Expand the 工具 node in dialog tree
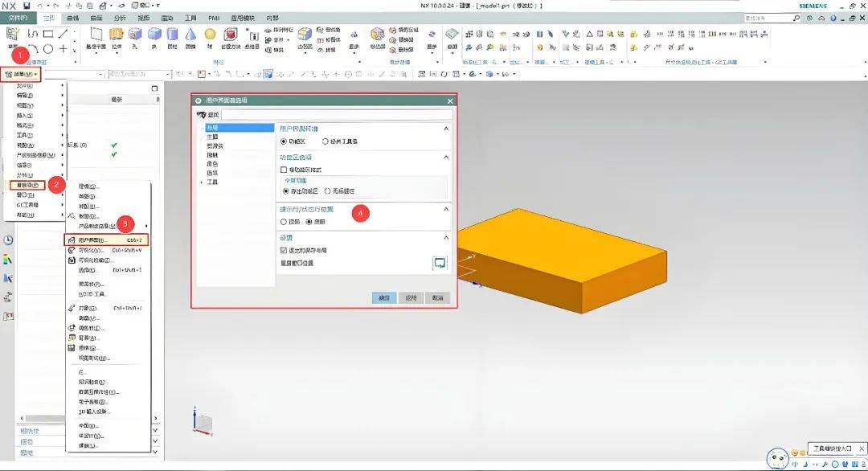This screenshot has height=471, width=868. [x=199, y=182]
